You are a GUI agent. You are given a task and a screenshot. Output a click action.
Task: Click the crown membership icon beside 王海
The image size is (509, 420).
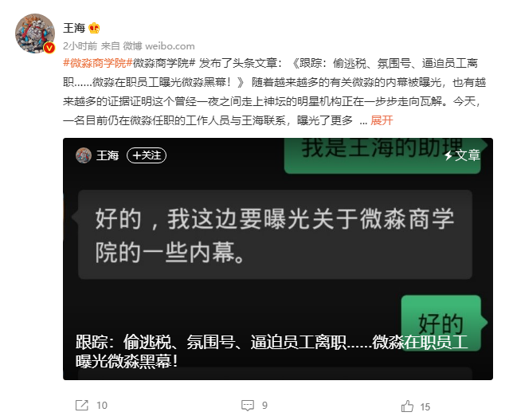[94, 28]
